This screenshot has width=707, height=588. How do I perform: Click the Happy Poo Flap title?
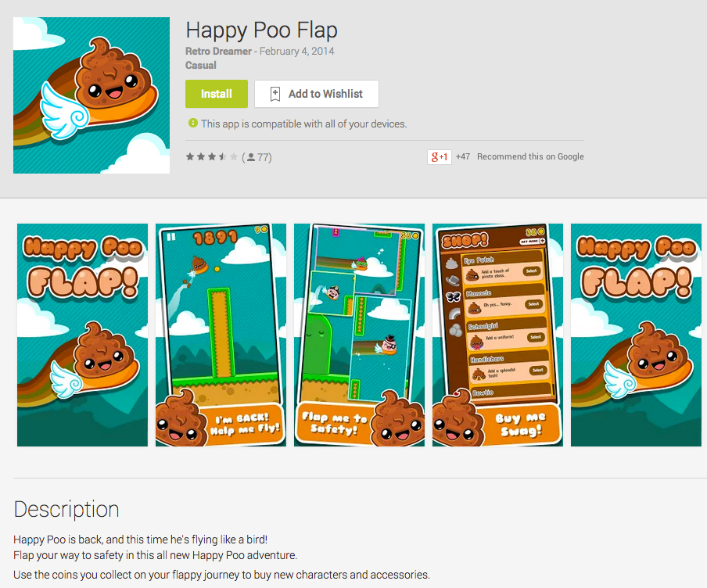[261, 30]
